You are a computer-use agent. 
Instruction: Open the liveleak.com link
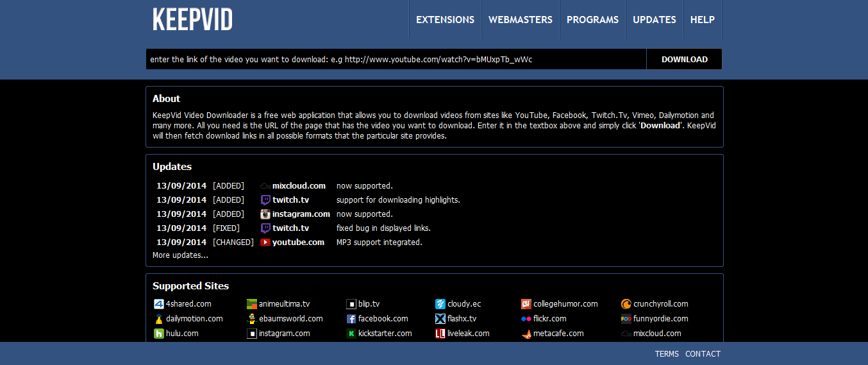tap(469, 334)
